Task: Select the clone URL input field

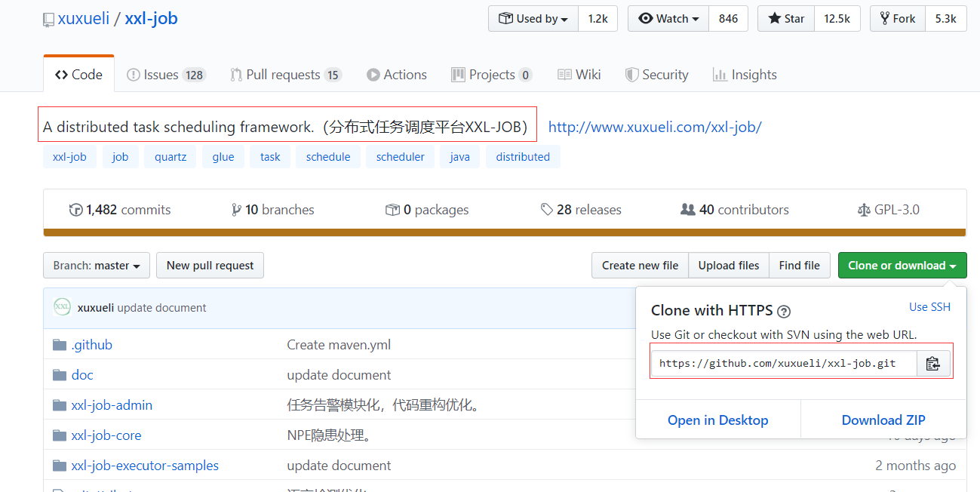Action: (x=784, y=363)
